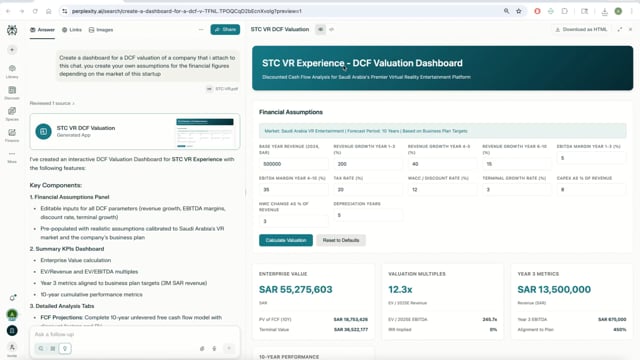Image resolution: width=640 pixels, height=360 pixels.
Task: Open the Perplexity home logo
Action: click(x=12, y=30)
